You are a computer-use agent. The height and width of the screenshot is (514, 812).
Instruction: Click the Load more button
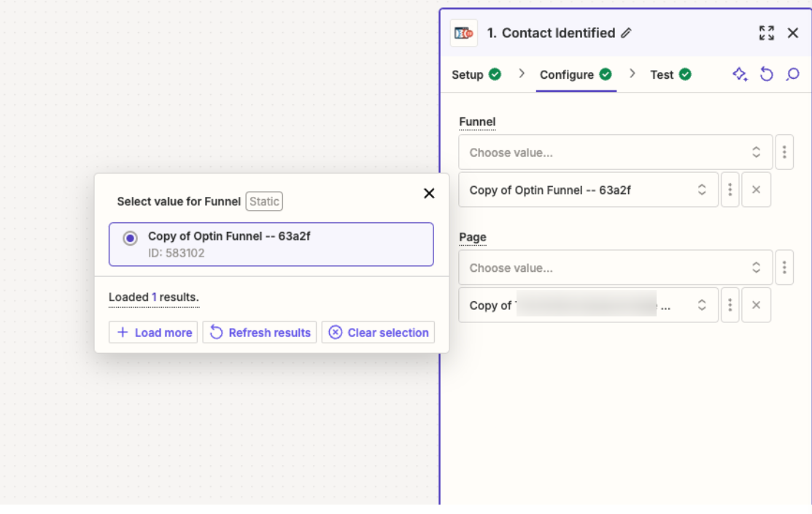154,332
